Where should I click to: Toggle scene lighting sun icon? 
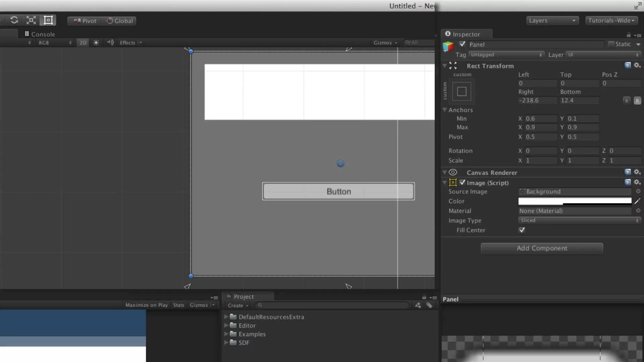click(96, 43)
